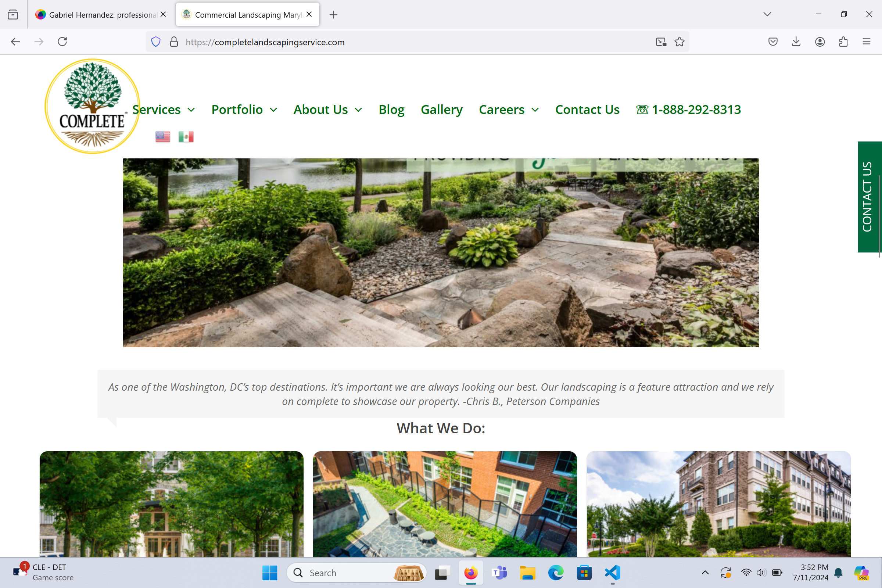This screenshot has height=588, width=882.
Task: Open the Windows Start menu
Action: coord(270,573)
